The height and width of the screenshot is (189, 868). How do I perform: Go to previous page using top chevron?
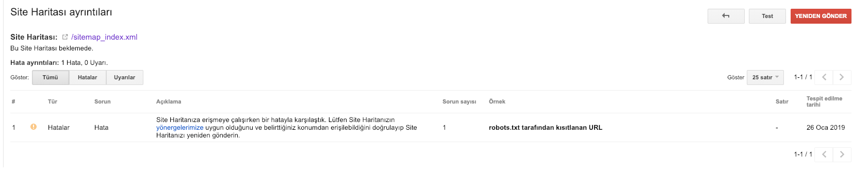pos(824,77)
